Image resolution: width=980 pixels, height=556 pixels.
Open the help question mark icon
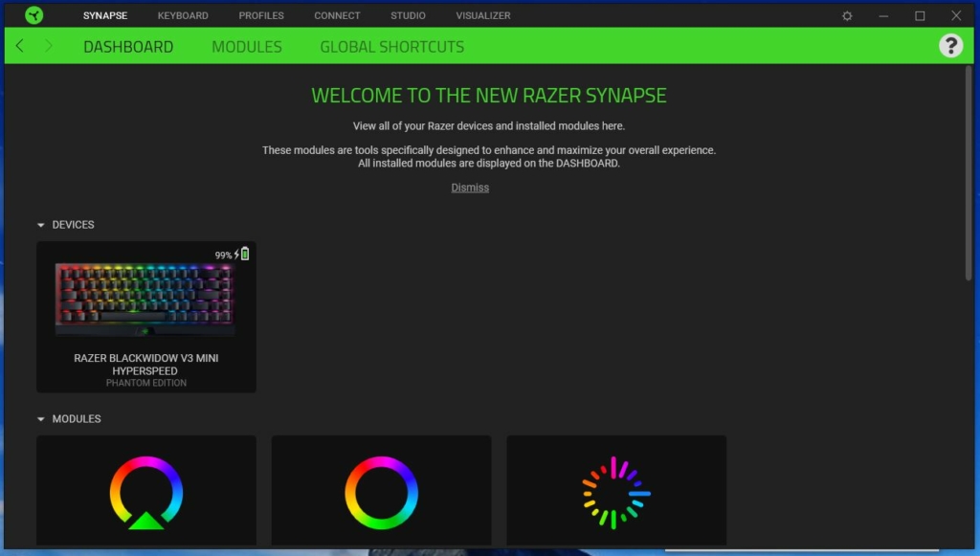950,46
